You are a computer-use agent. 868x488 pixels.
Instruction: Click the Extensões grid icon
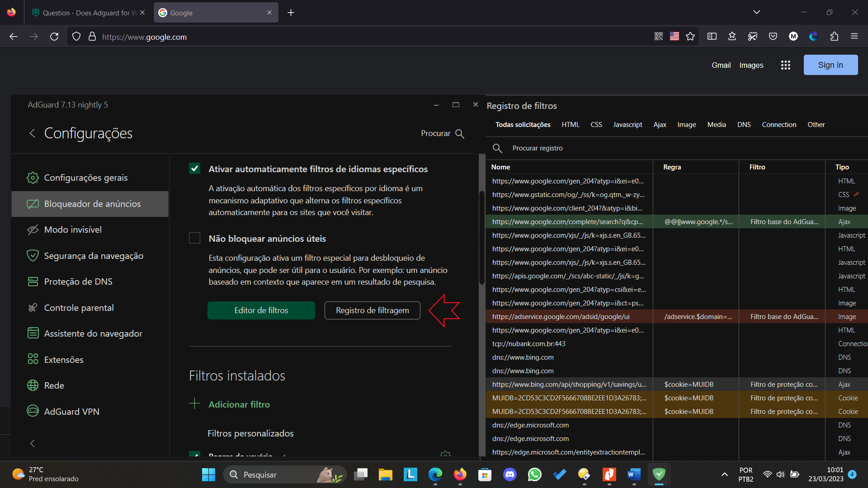click(33, 359)
